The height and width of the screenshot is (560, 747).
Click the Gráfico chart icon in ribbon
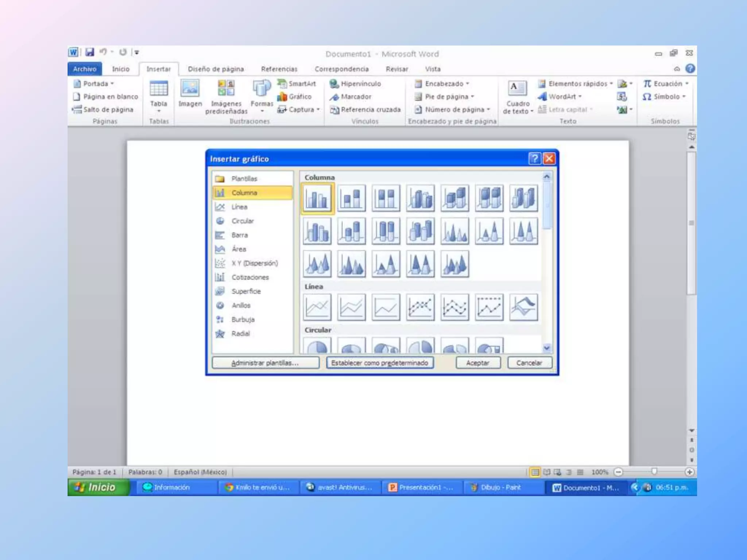tap(282, 97)
